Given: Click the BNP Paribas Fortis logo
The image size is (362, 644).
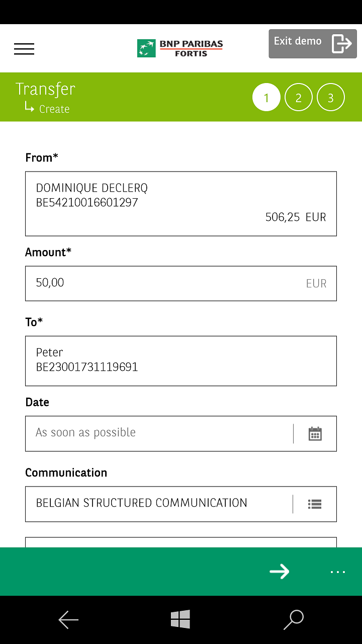Looking at the screenshot, I should [x=180, y=48].
